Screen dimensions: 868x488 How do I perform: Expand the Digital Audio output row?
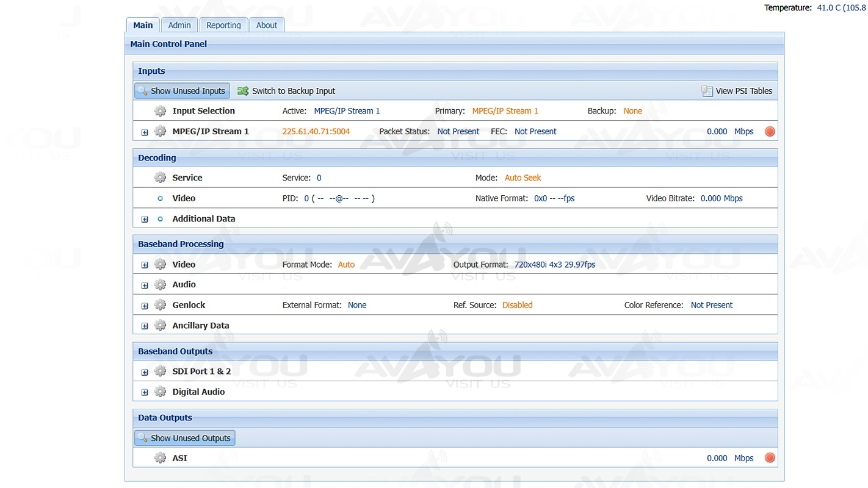(x=145, y=392)
